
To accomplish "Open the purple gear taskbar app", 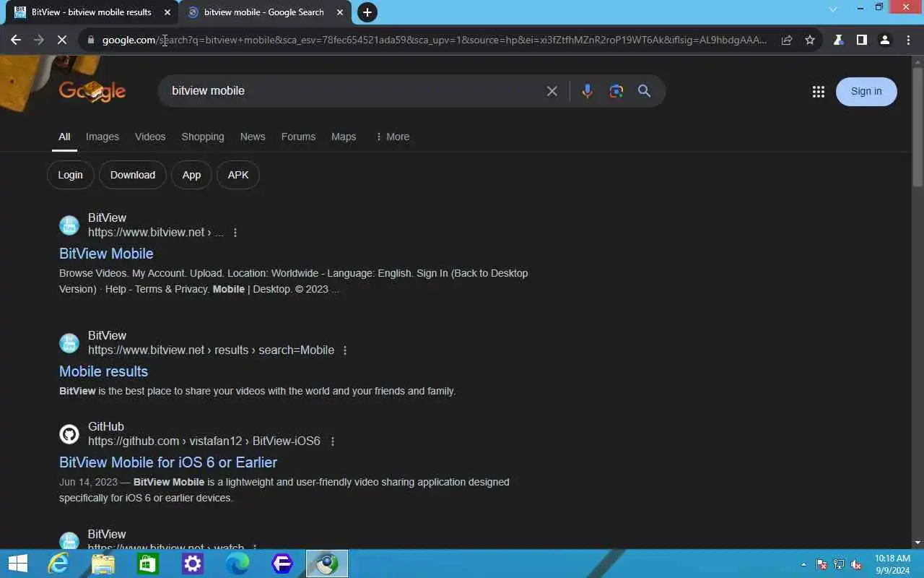I will point(193,564).
